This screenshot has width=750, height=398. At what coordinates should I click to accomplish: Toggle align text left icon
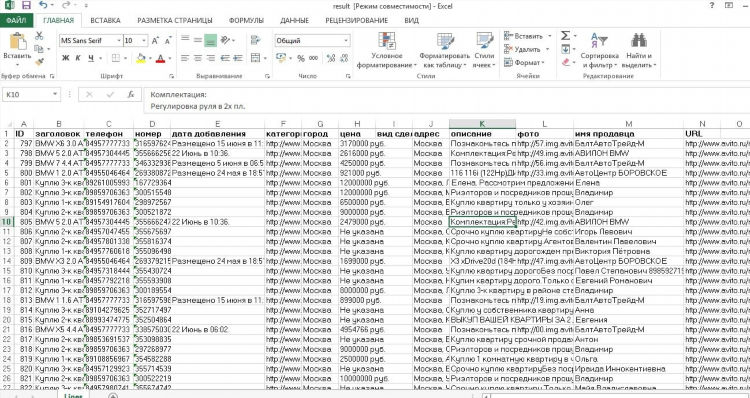pyautogui.click(x=185, y=58)
